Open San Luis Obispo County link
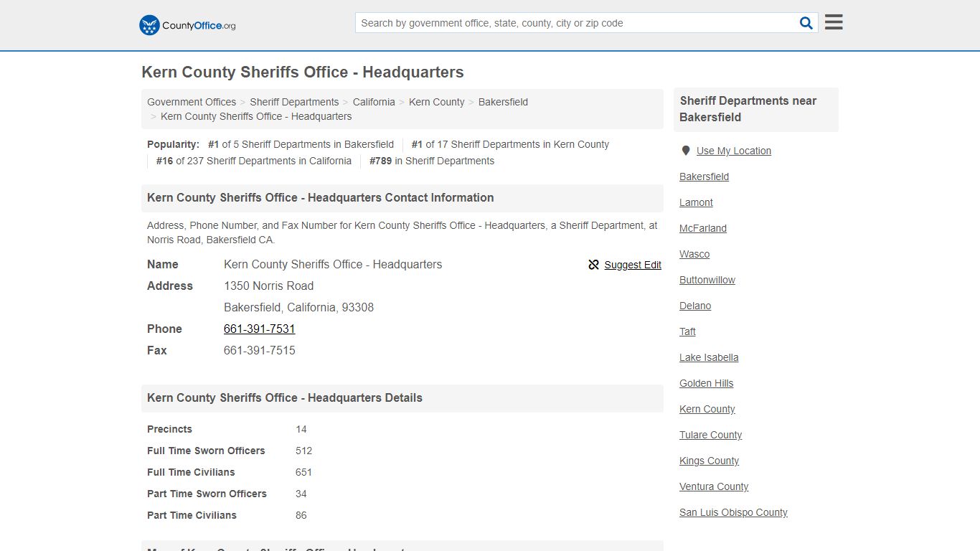The image size is (980, 551). (733, 512)
